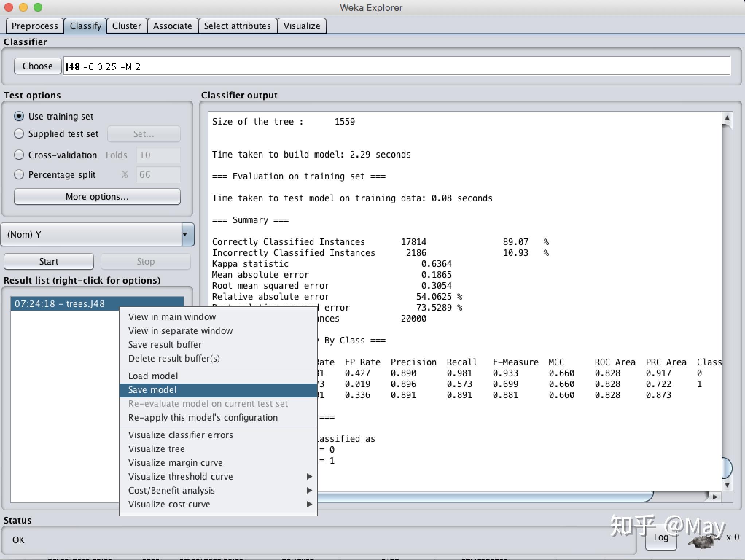This screenshot has width=745, height=560.
Task: Click the scroll down arrow in output
Action: click(x=727, y=485)
